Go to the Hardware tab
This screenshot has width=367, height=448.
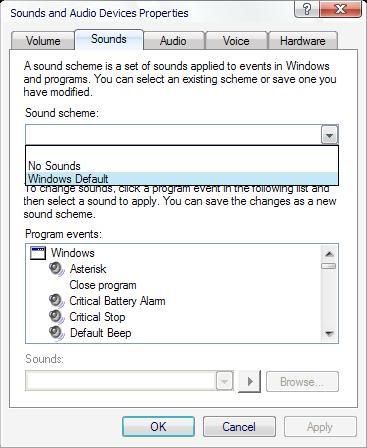click(303, 41)
